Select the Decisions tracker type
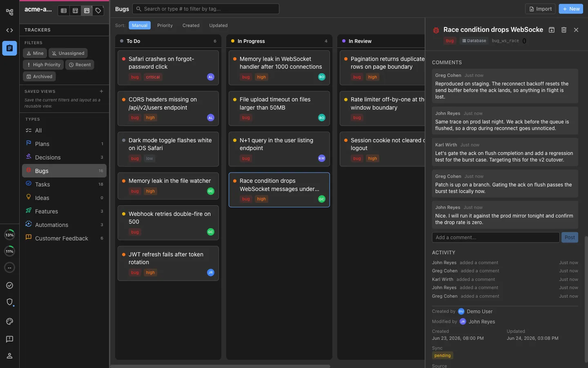 click(x=64, y=157)
